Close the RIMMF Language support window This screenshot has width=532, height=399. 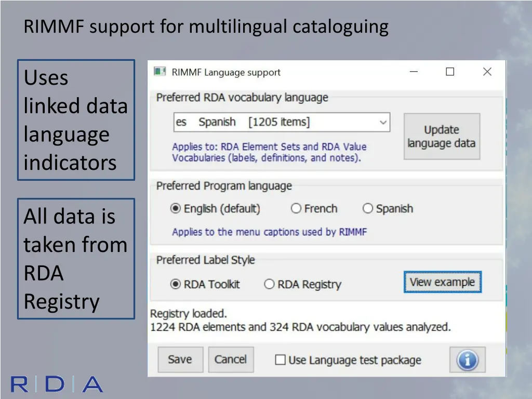487,72
